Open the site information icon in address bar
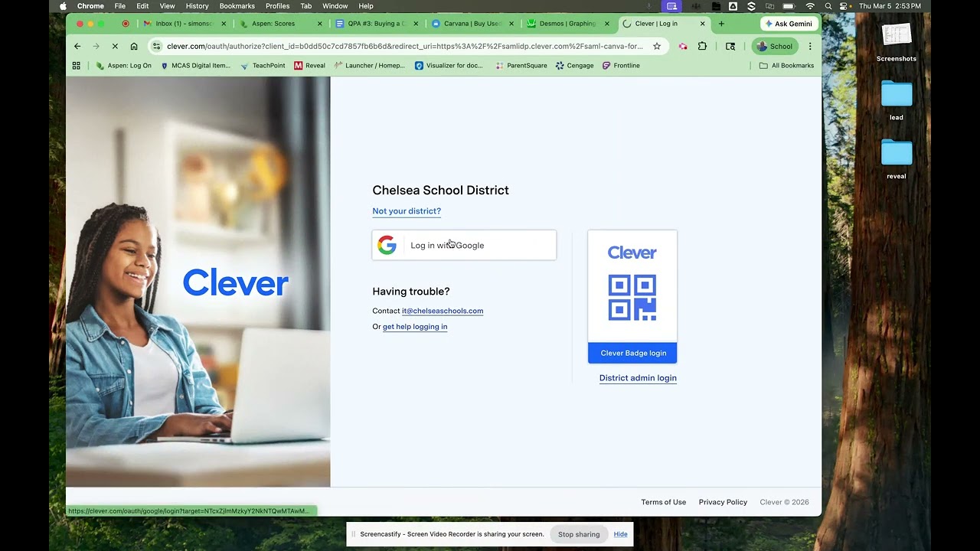Viewport: 980px width, 551px height. click(x=157, y=46)
